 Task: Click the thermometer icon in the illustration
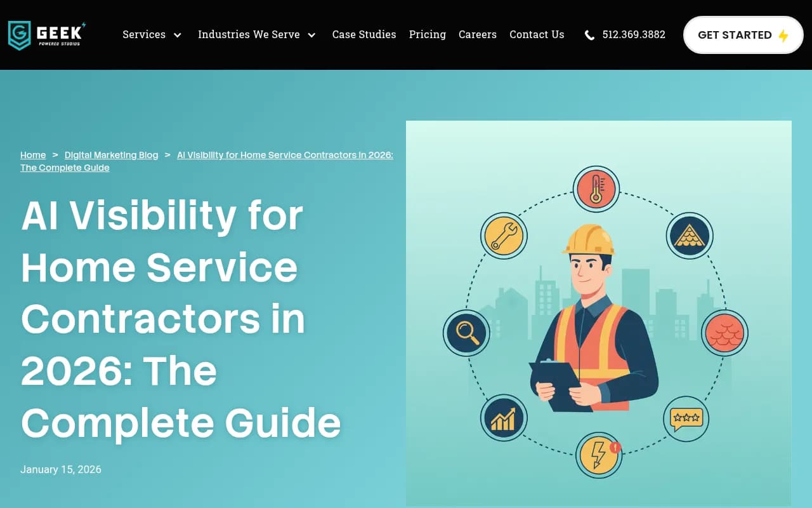point(596,189)
